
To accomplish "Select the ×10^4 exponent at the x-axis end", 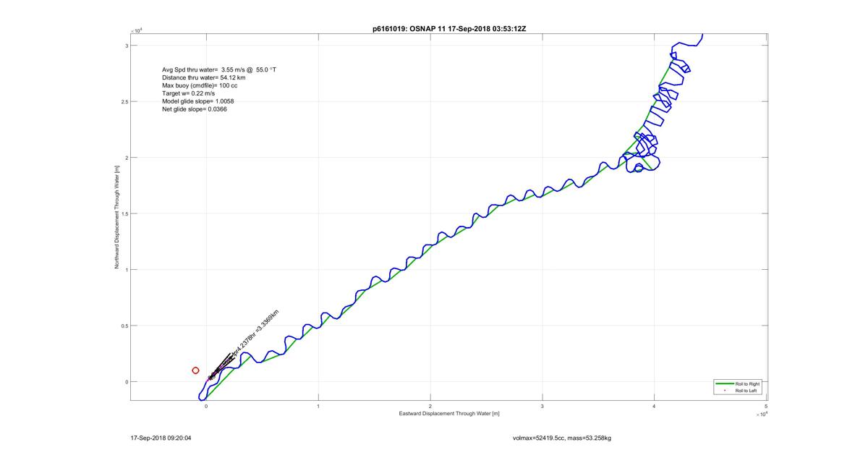I will pos(761,415).
